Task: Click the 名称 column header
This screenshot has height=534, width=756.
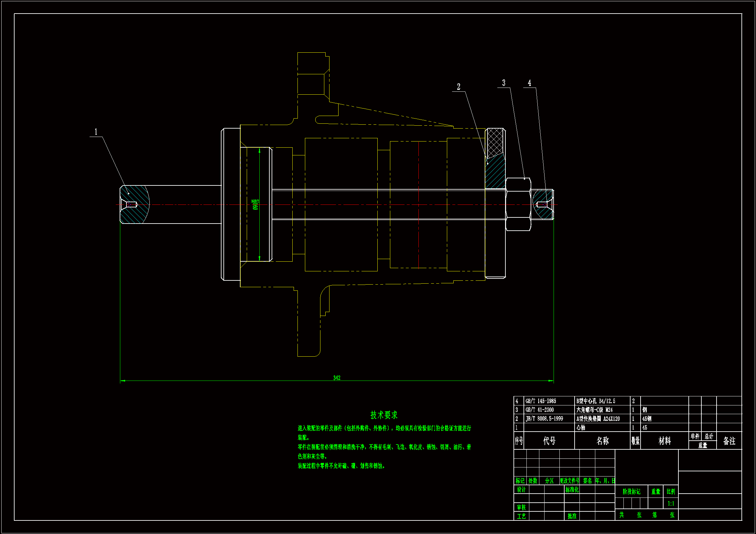Action: click(602, 441)
